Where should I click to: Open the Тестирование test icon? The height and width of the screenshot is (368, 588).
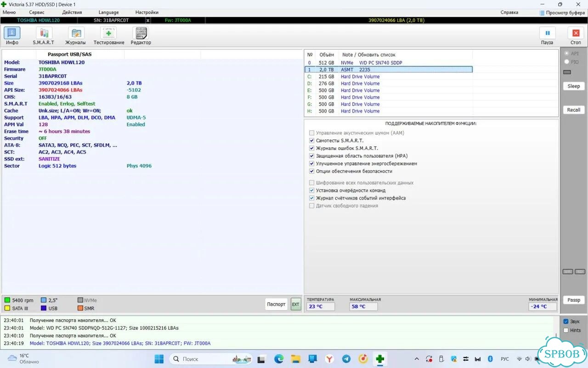point(109,33)
